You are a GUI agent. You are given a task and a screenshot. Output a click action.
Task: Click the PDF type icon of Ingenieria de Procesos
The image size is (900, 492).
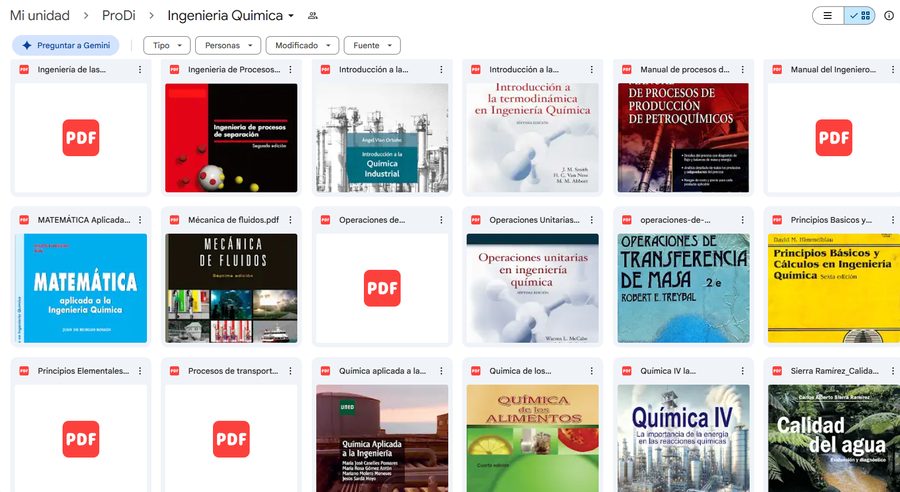point(174,69)
